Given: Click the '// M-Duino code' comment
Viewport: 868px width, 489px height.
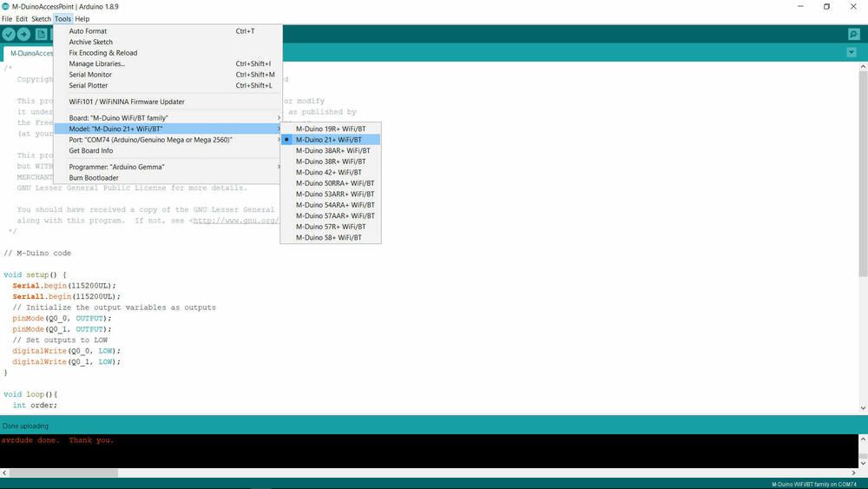Looking at the screenshot, I should click(37, 253).
